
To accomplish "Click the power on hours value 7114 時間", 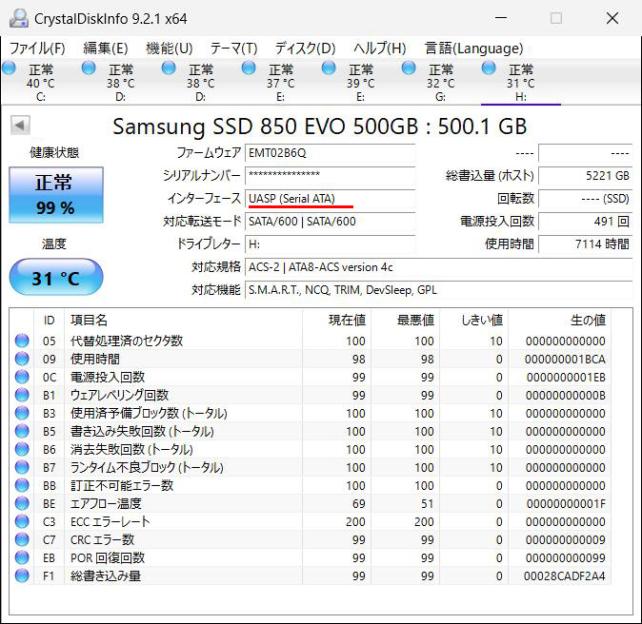I will (585, 244).
